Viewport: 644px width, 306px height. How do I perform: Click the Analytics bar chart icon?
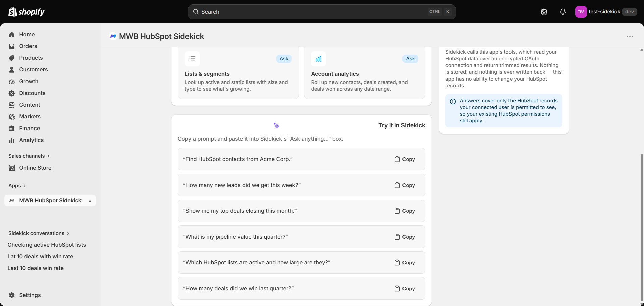pos(12,140)
